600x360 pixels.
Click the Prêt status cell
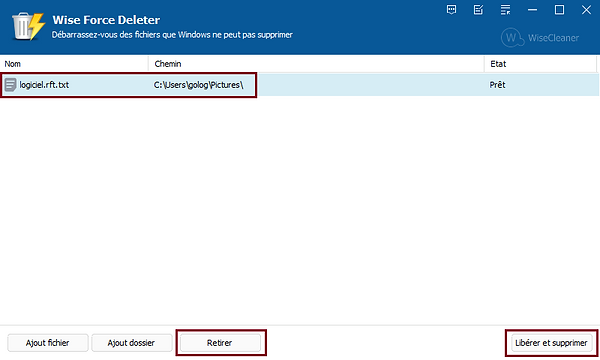(497, 85)
